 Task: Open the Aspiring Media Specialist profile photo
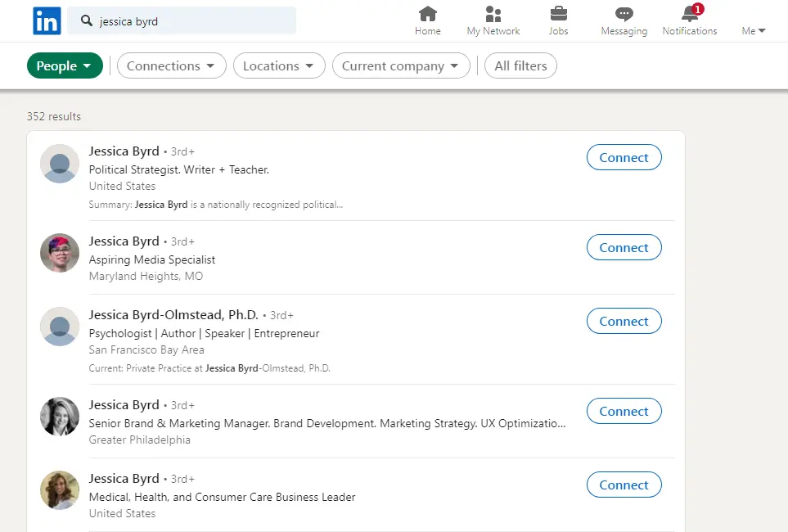point(60,253)
